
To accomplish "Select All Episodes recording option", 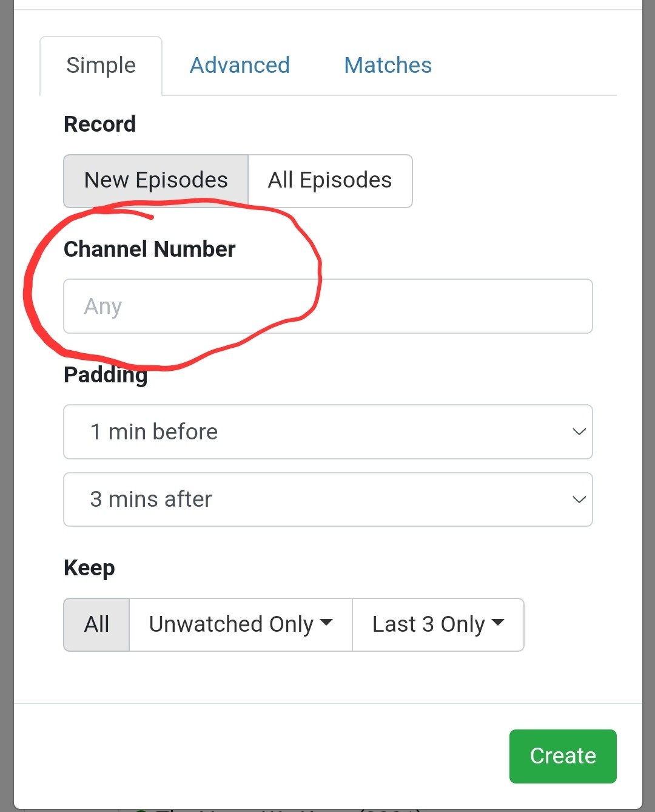I will (330, 181).
